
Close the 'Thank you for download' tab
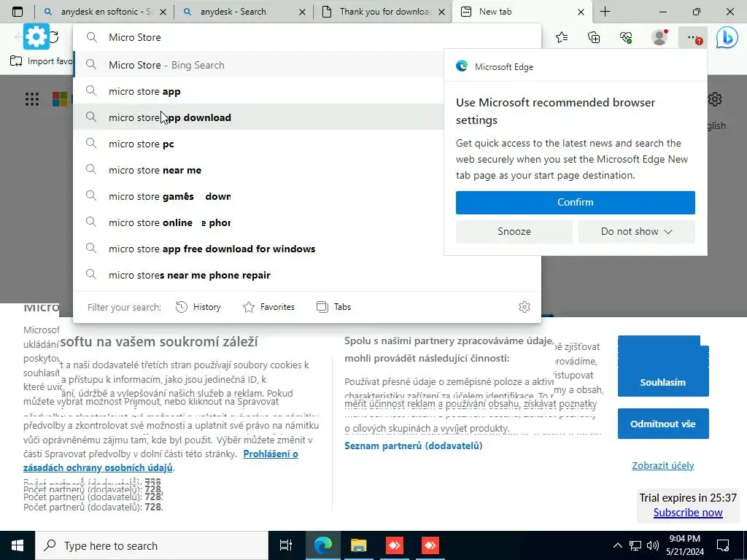point(441,12)
